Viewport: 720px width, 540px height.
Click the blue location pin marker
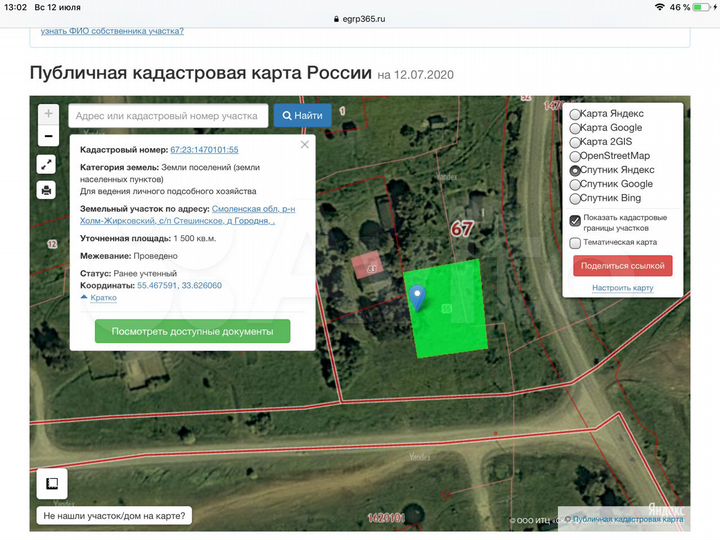point(418,295)
